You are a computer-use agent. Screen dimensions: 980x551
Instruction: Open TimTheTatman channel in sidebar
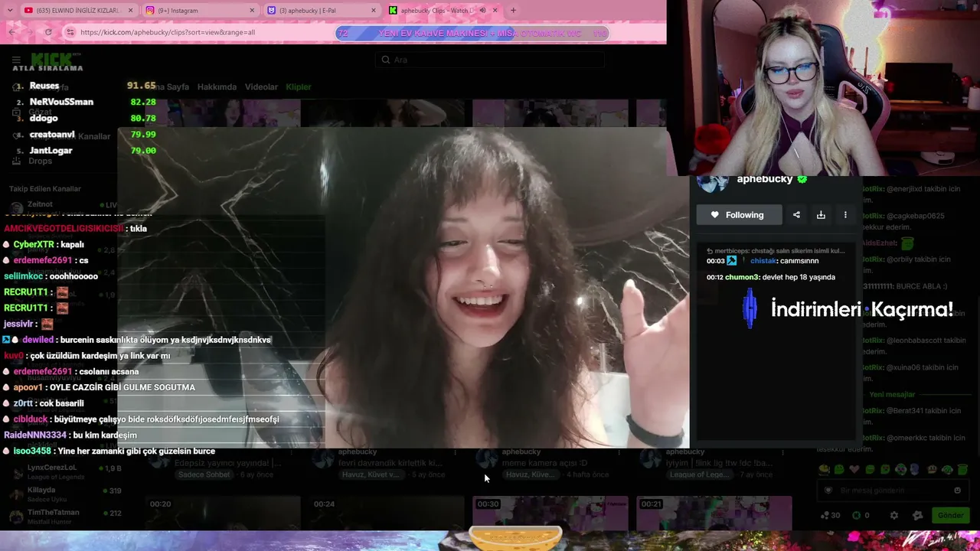(65, 517)
